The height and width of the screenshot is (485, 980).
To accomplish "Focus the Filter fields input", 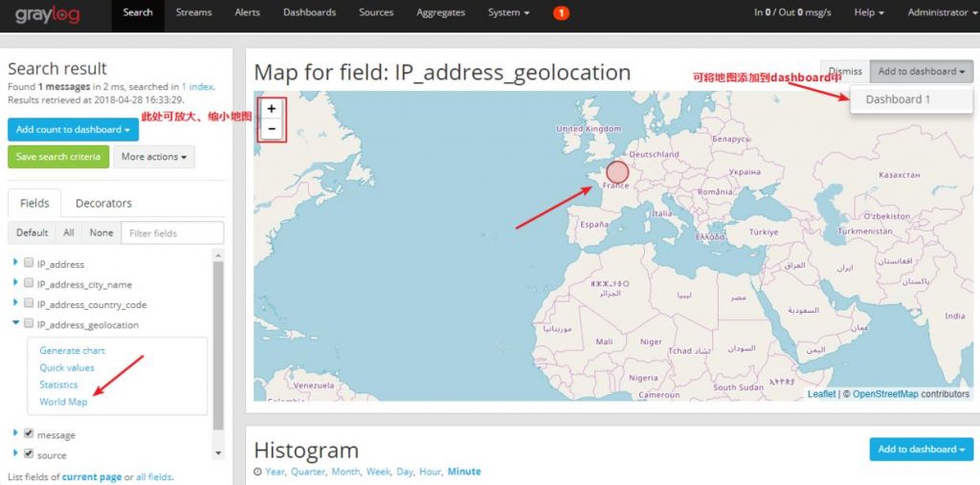I will point(174,232).
